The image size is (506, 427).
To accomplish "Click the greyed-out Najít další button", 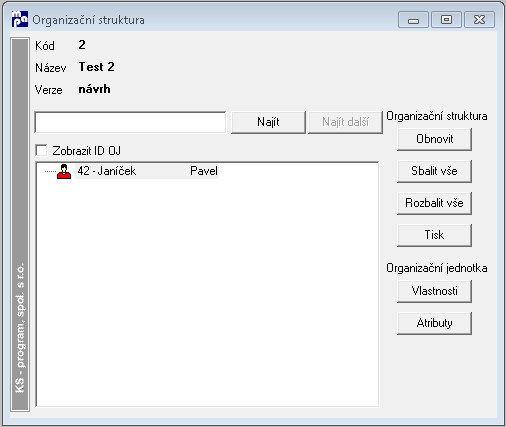I will pos(345,122).
